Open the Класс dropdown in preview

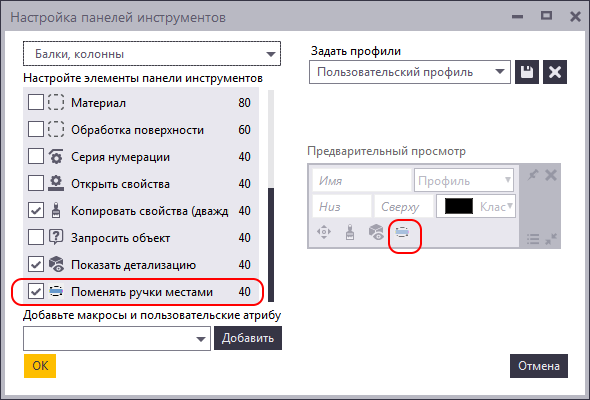pos(476,206)
